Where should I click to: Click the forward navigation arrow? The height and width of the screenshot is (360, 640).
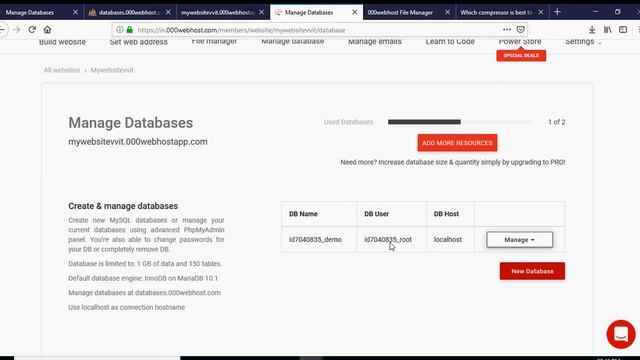pyautogui.click(x=16, y=29)
